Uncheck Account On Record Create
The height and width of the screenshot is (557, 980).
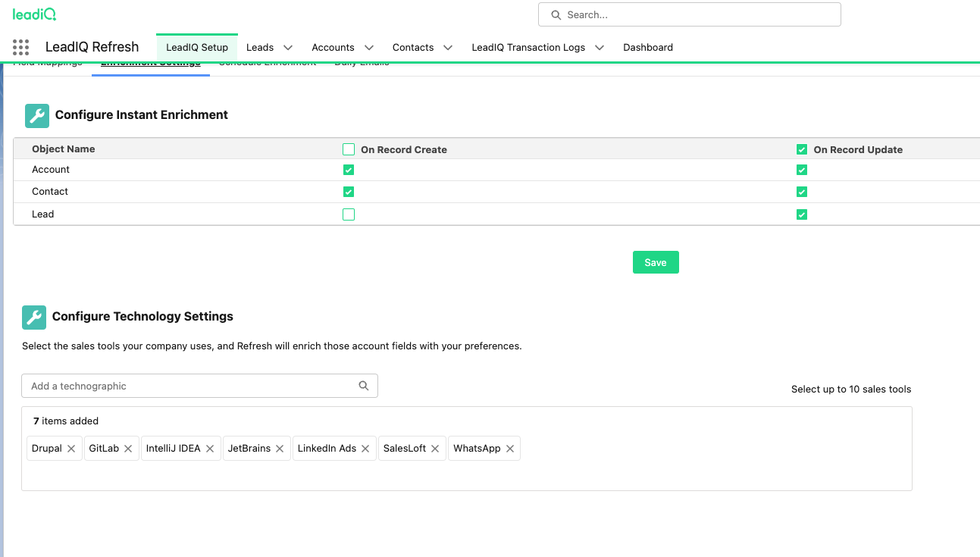[x=349, y=170]
